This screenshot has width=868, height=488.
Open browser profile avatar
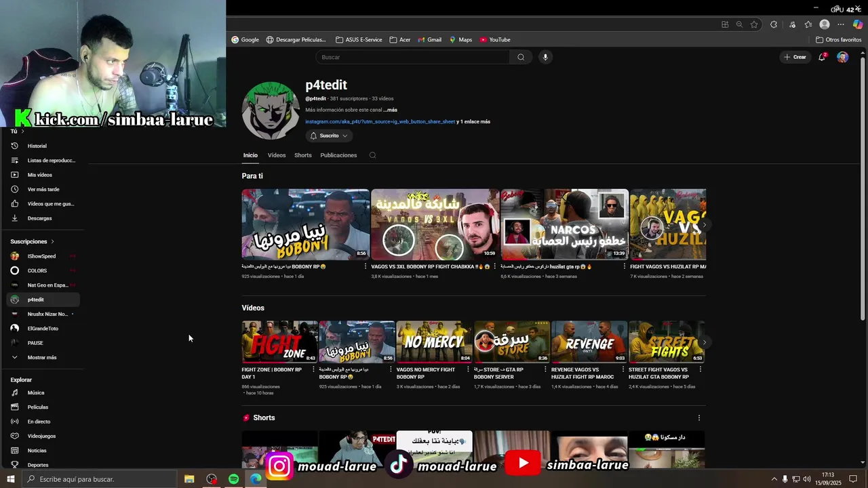(x=825, y=24)
